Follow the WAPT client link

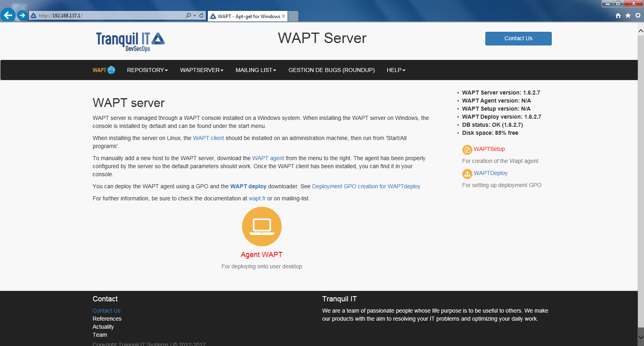tap(208, 138)
